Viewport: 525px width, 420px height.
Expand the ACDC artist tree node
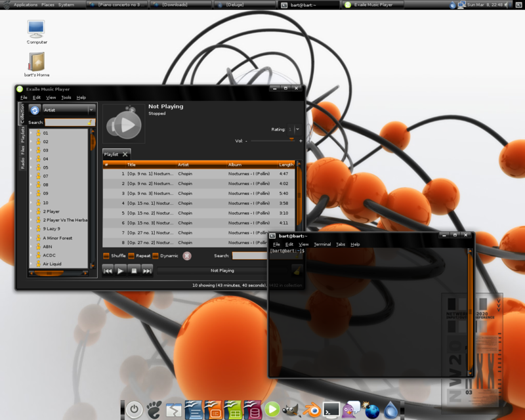31,255
